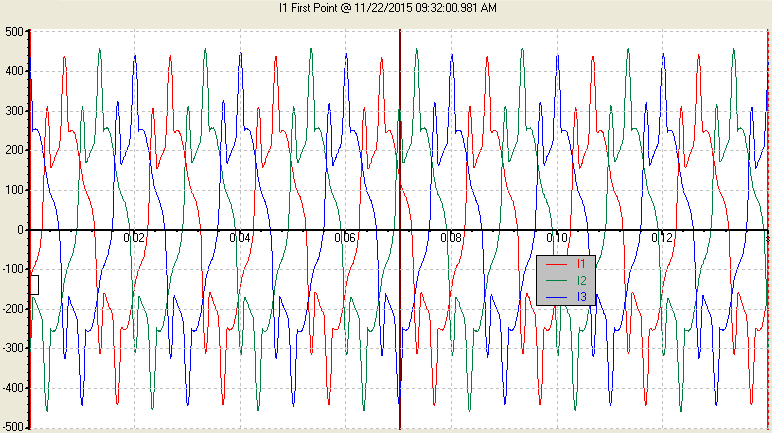The image size is (772, 433).
Task: Click the 0.02 time axis label
Action: pos(134,238)
